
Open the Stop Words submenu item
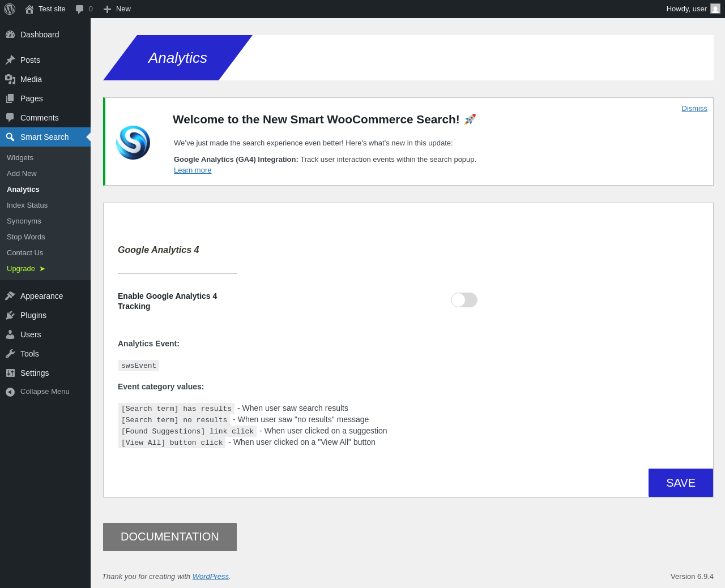click(26, 237)
